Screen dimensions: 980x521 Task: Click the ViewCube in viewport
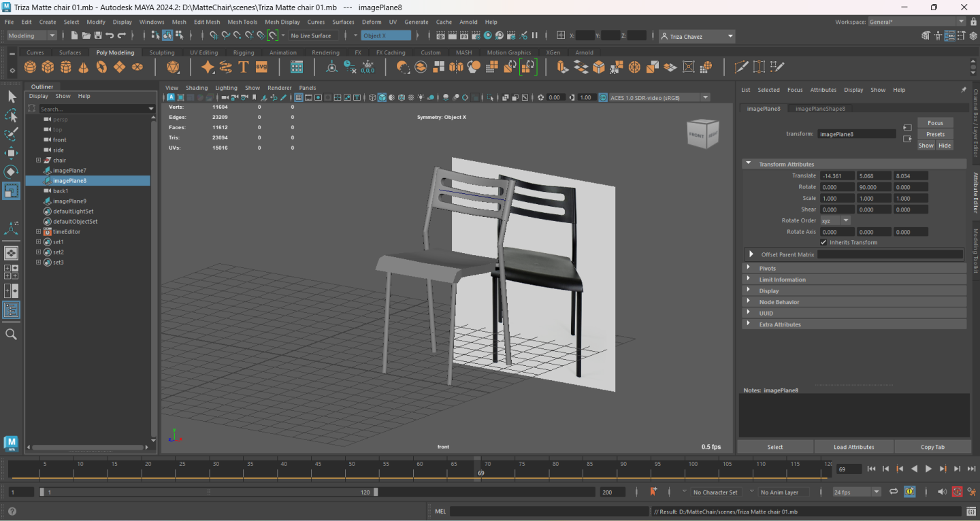[x=702, y=135]
